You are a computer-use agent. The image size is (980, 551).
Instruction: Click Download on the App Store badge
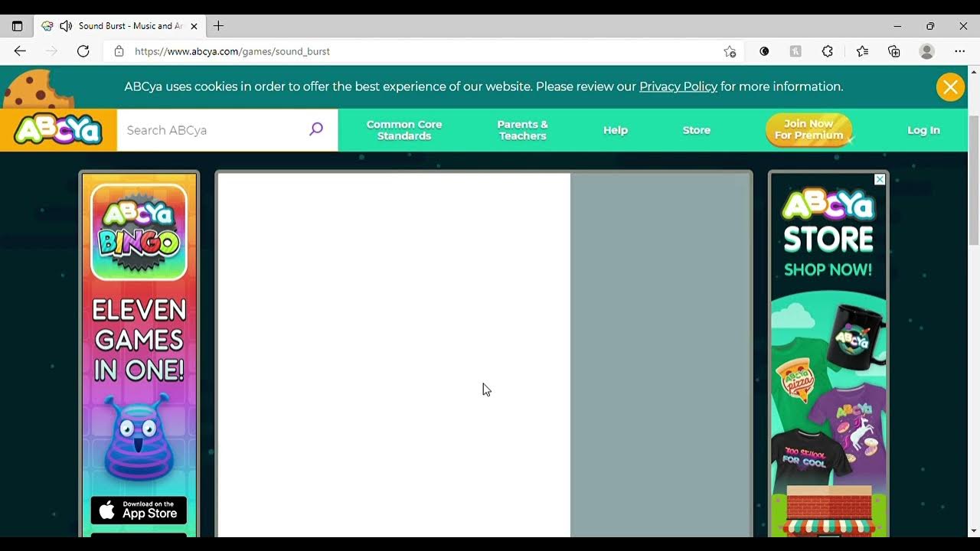[x=139, y=510]
